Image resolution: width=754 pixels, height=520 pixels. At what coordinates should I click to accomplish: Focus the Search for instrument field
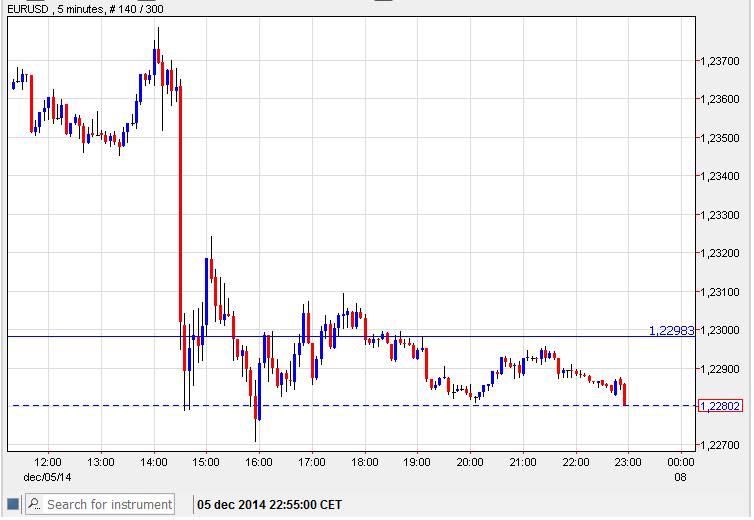(x=108, y=504)
